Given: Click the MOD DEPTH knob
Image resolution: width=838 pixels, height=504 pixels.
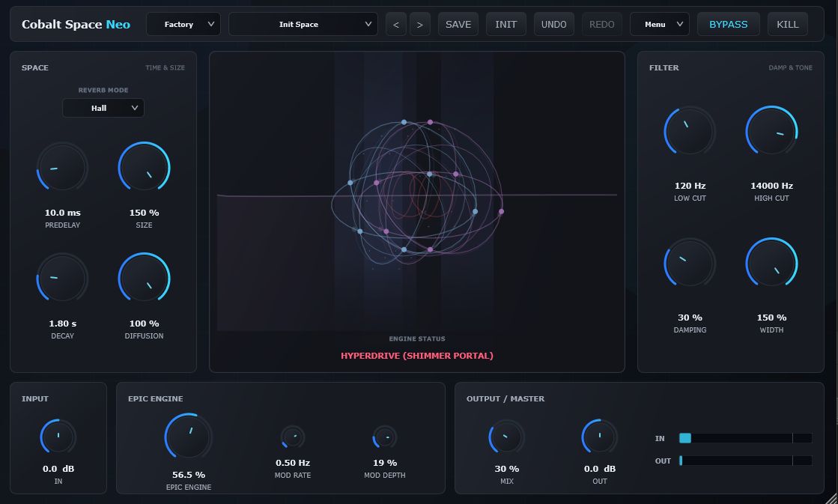Looking at the screenshot, I should tap(385, 437).
